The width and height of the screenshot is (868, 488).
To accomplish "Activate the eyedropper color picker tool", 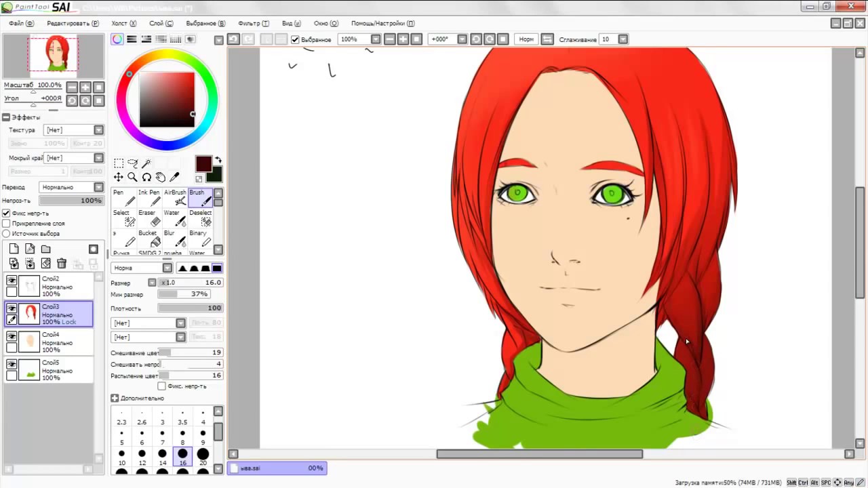I will (174, 177).
